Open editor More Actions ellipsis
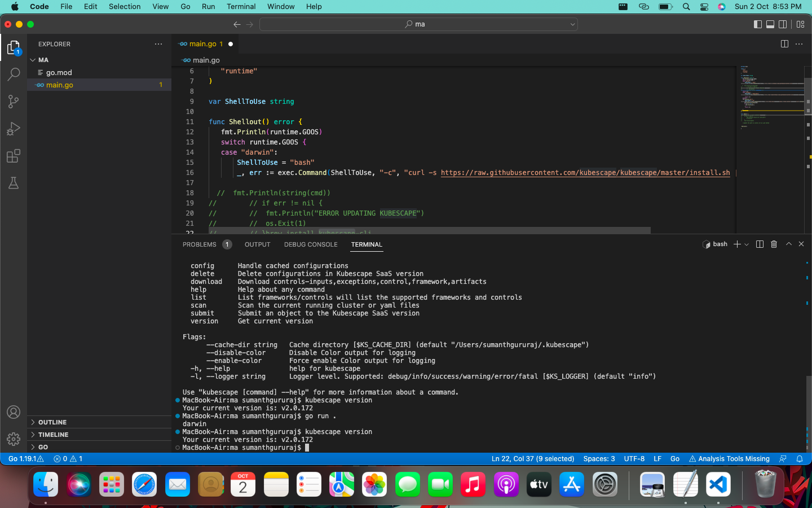812x508 pixels. click(x=799, y=44)
